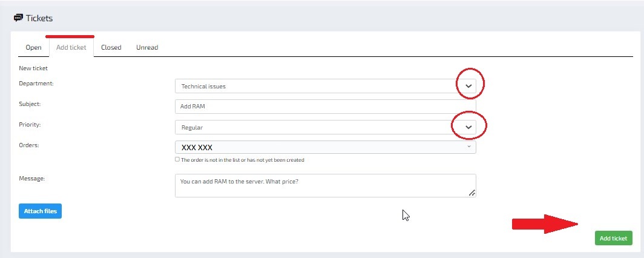Click the 'order is not in the list' label text
The width and height of the screenshot is (644, 258).
tap(242, 160)
